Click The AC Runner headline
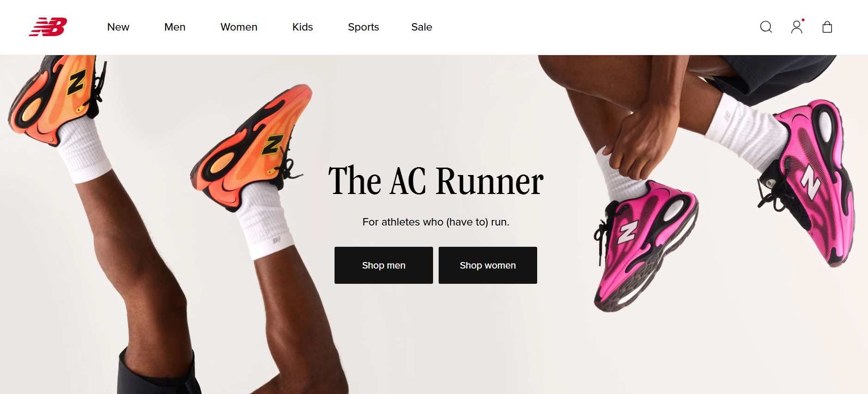Viewport: 868px width, 394px height. [436, 181]
